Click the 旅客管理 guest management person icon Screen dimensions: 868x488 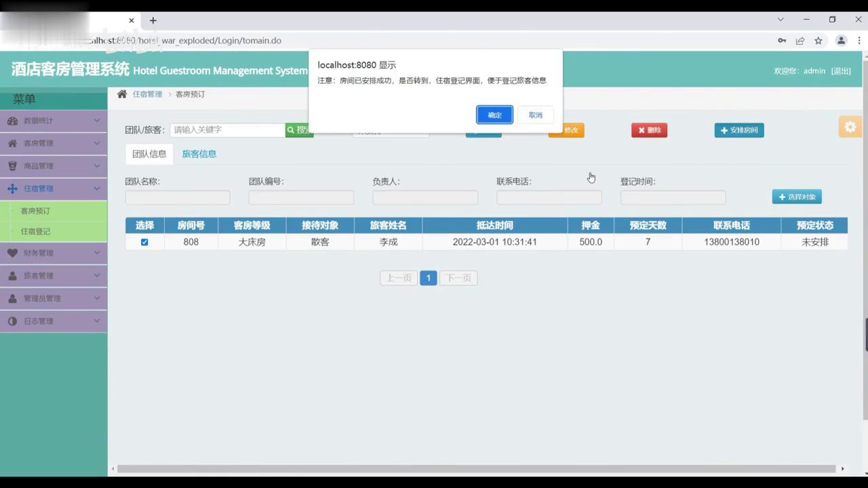point(12,275)
